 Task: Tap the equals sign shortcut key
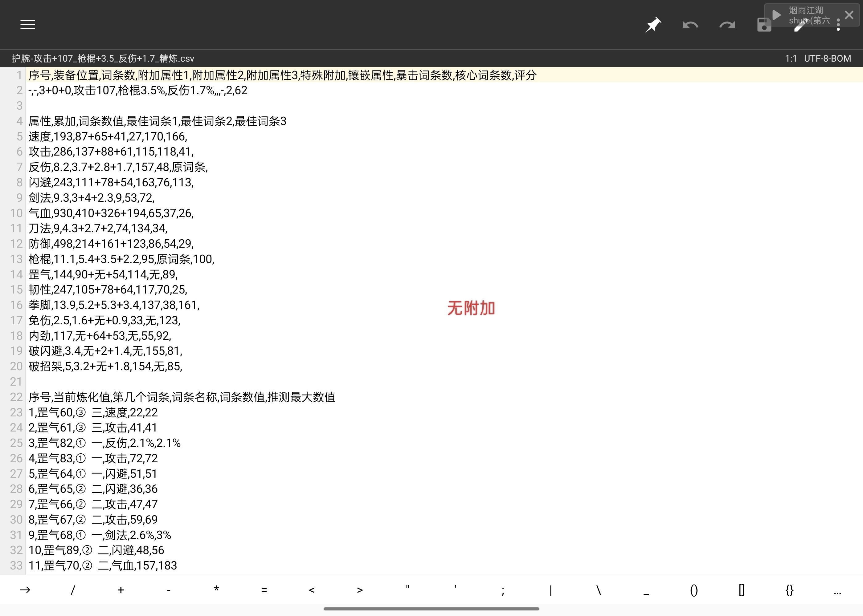pyautogui.click(x=264, y=590)
